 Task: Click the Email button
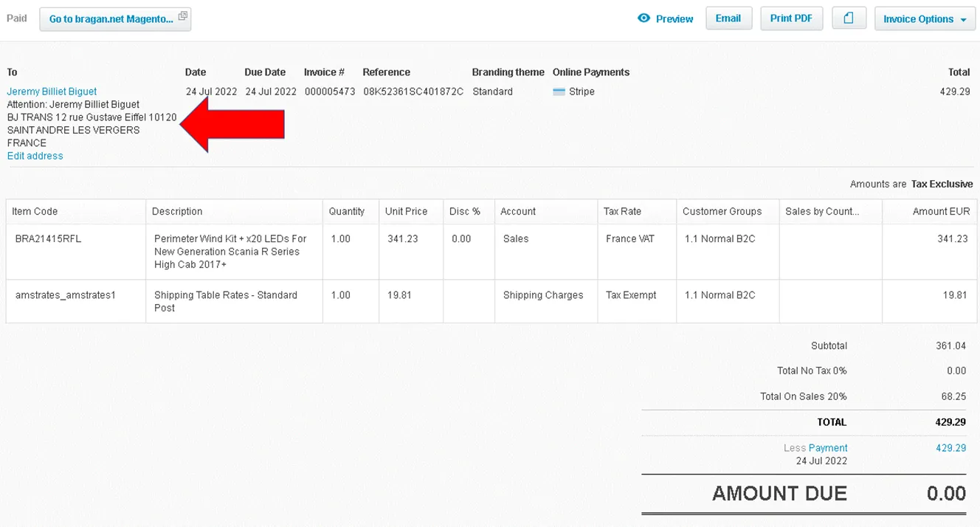click(728, 18)
